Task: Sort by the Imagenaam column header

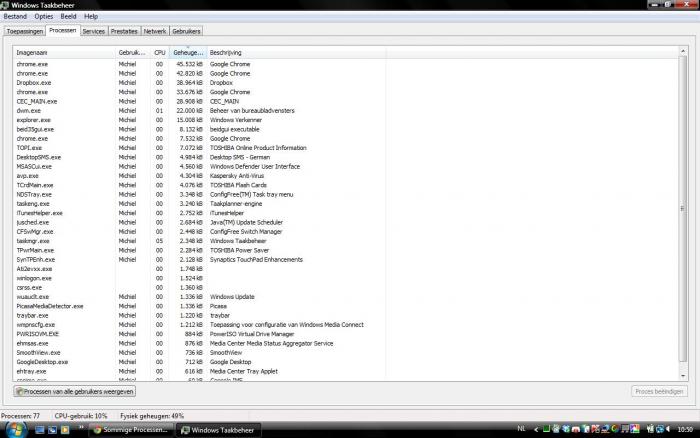Action: click(x=64, y=53)
